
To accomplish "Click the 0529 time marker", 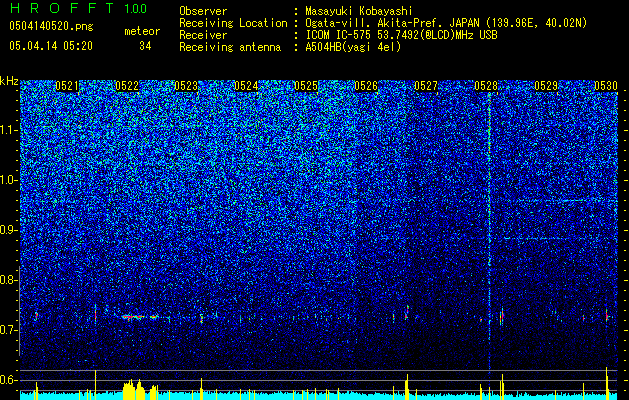I will tap(546, 86).
